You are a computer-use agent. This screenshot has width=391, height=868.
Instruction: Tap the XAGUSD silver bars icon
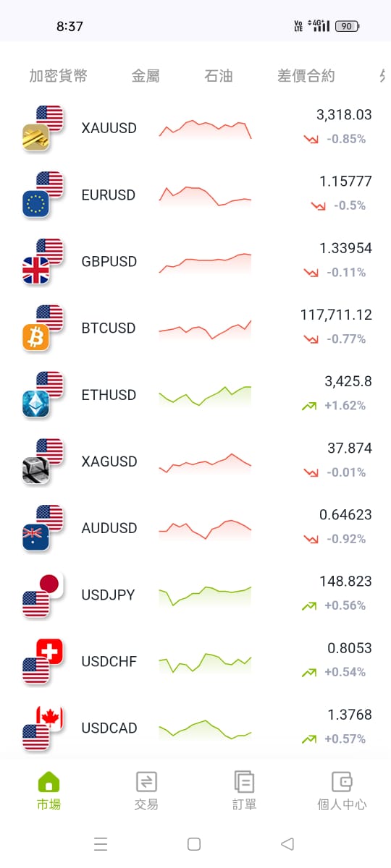pyautogui.click(x=35, y=470)
